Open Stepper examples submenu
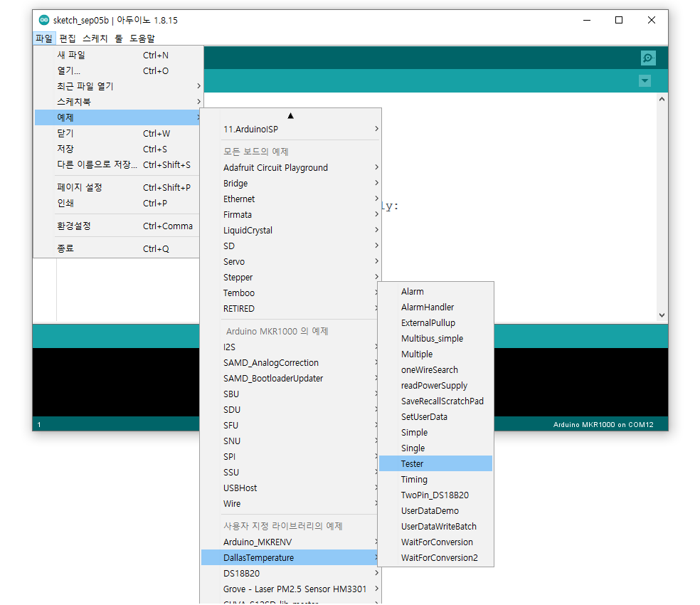700x605 pixels. pyautogui.click(x=291, y=277)
